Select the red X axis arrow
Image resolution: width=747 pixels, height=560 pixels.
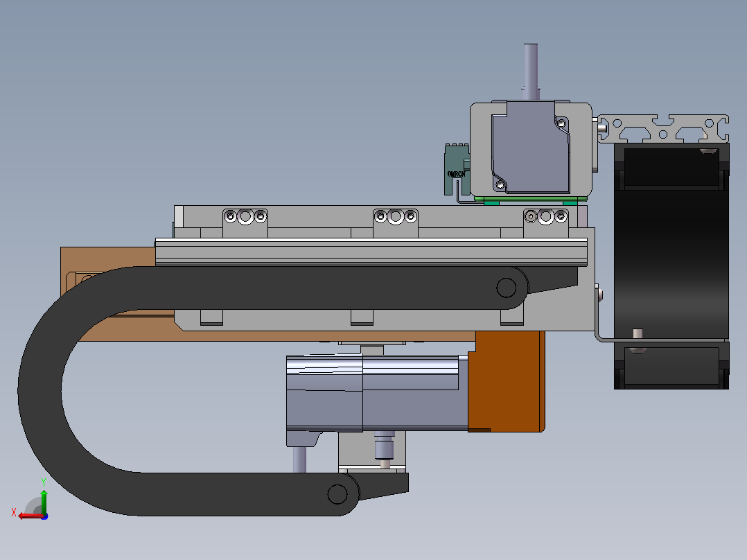(30, 516)
